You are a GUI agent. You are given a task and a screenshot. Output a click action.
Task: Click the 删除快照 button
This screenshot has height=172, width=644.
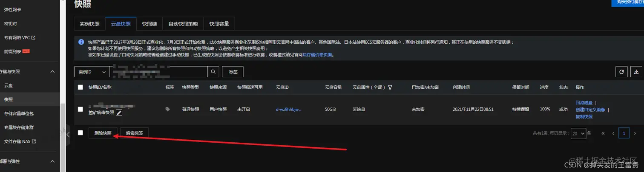pos(103,133)
